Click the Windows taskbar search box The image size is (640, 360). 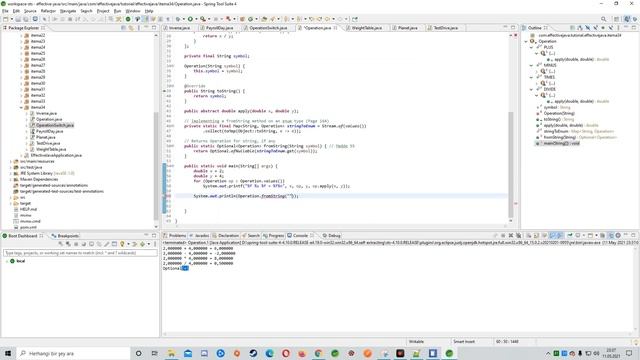coord(73,353)
